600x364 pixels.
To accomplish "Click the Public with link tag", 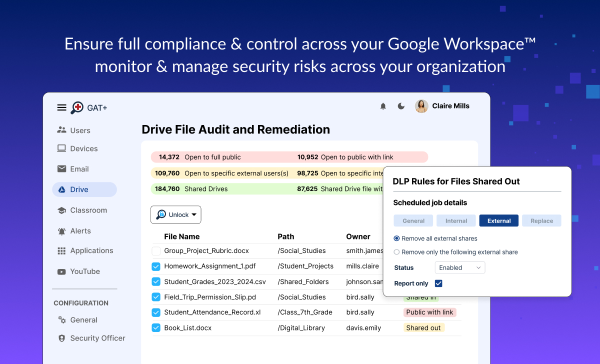I will [429, 312].
